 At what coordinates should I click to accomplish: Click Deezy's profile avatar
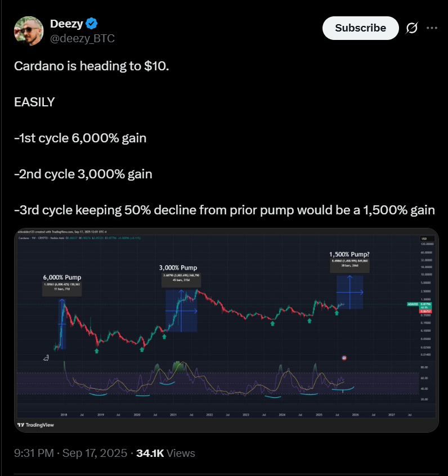pyautogui.click(x=28, y=30)
